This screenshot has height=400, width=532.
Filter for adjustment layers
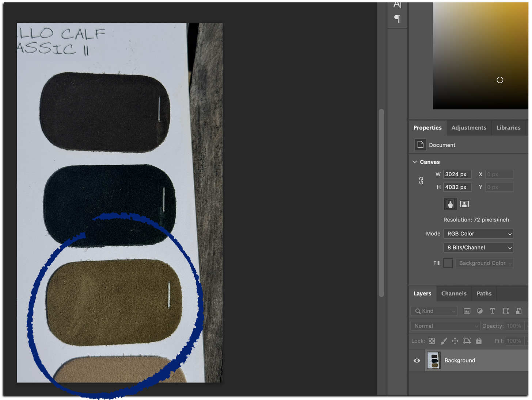[x=480, y=311]
